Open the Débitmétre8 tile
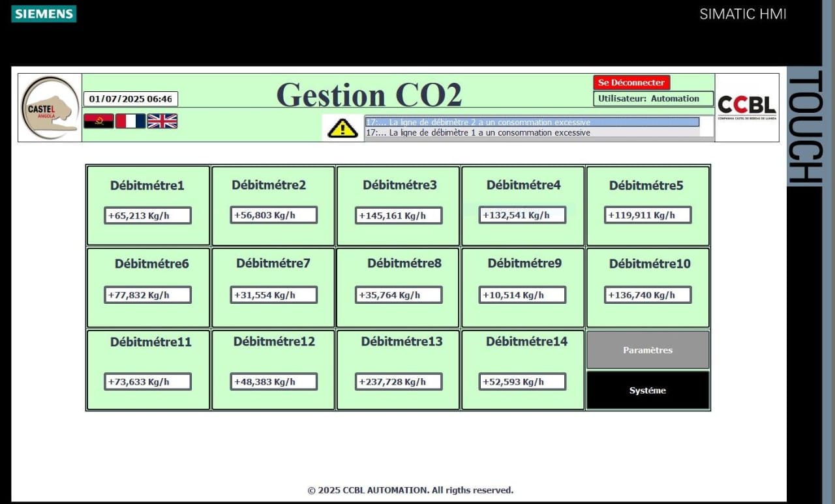 pos(399,288)
